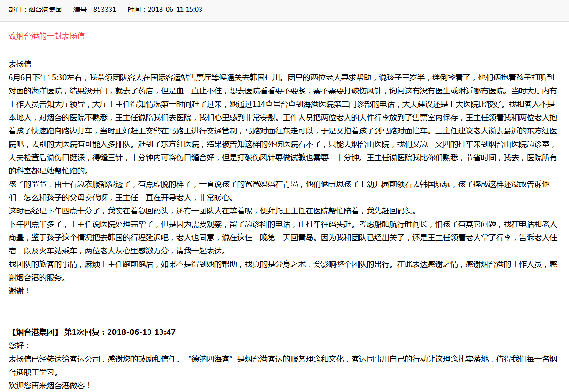Click the department label 部门：烟台港集团
The width and height of the screenshot is (569, 392).
click(x=35, y=10)
